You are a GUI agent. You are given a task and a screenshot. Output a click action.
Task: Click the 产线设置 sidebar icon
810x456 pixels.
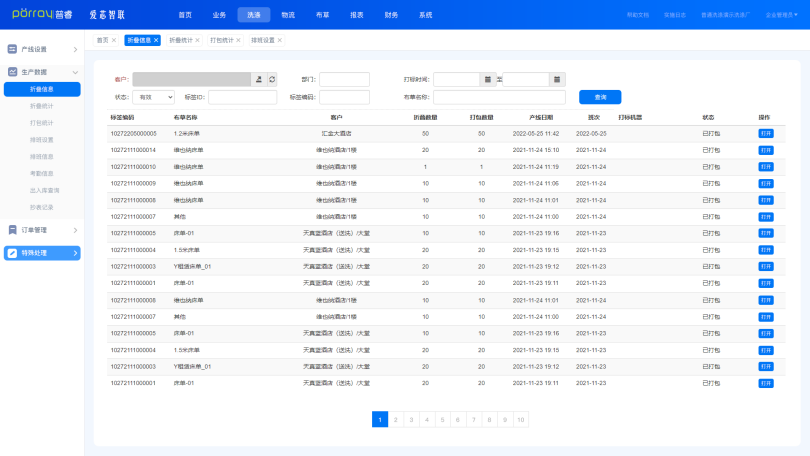(12, 49)
